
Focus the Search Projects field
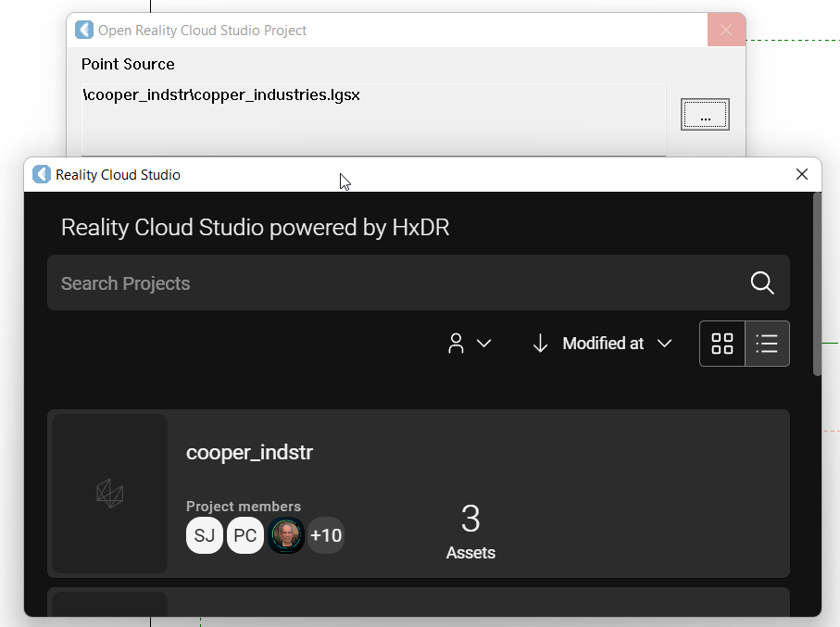398,283
